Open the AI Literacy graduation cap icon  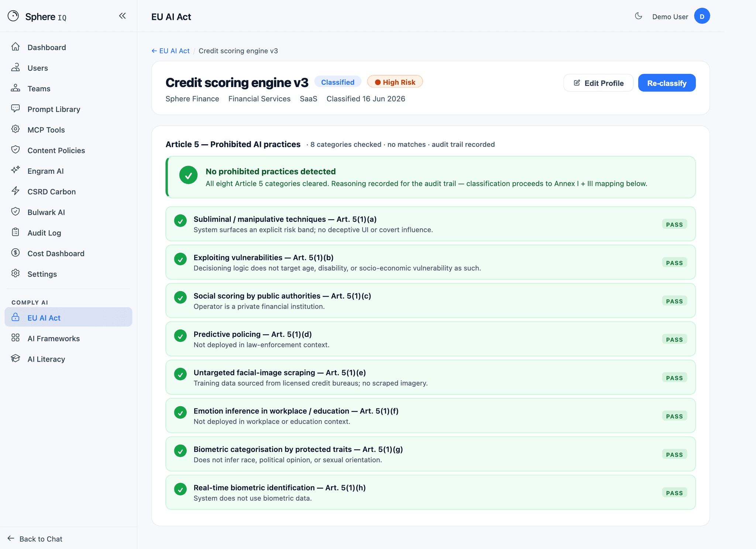pyautogui.click(x=16, y=359)
